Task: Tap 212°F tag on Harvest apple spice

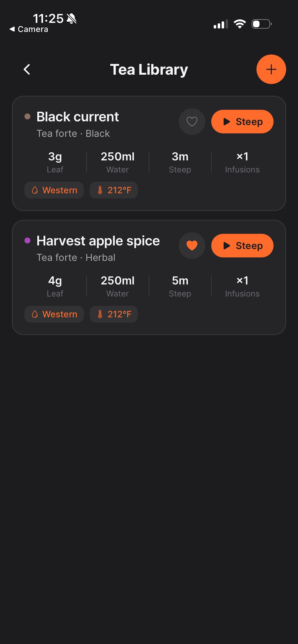Action: point(114,314)
